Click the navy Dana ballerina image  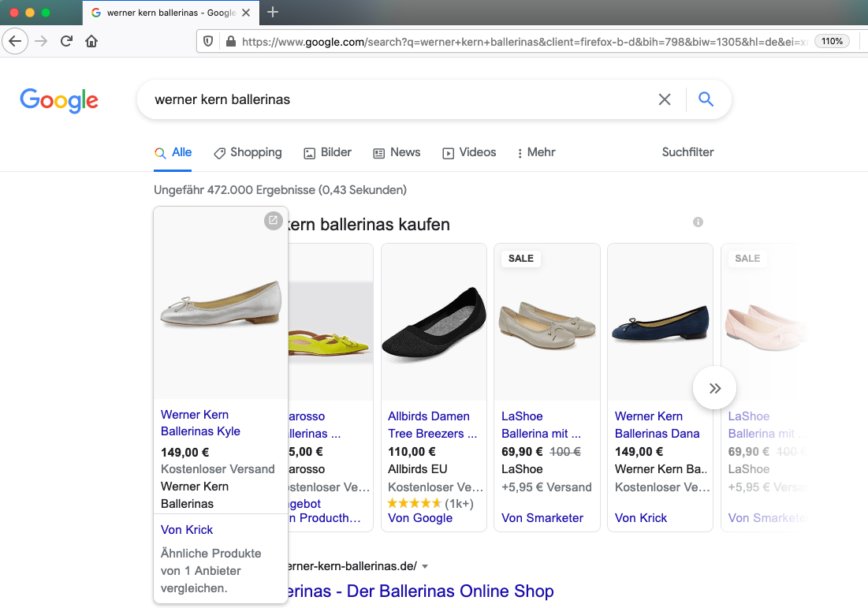click(660, 323)
